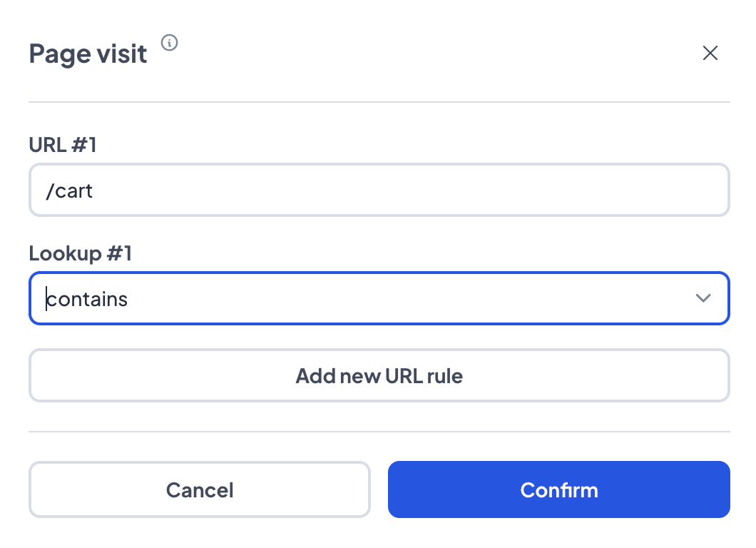Click the downward caret in the contains field

point(703,298)
